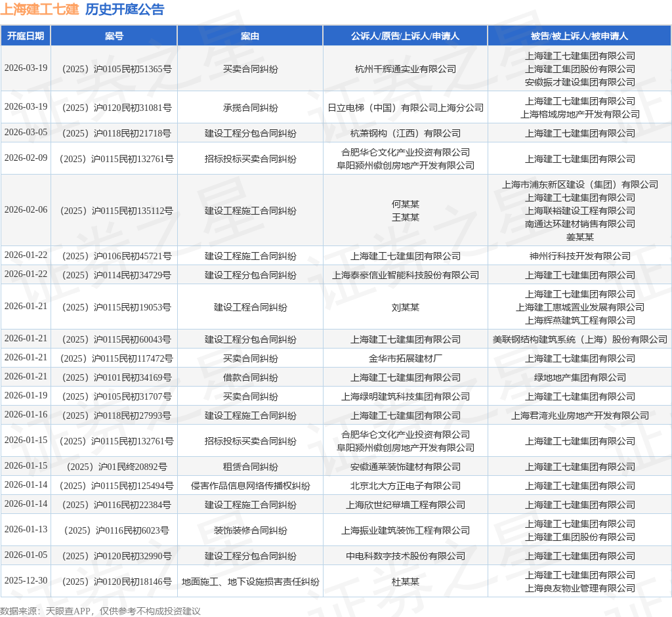
Task: Click plaintiff 上海欣世纪幕墙工程有限公司
Action: pos(406,505)
